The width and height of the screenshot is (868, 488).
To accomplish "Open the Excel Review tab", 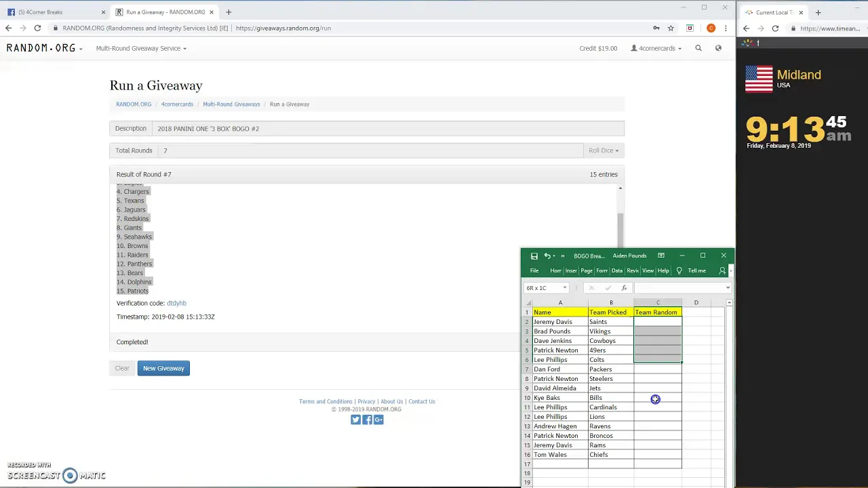I will [x=632, y=270].
